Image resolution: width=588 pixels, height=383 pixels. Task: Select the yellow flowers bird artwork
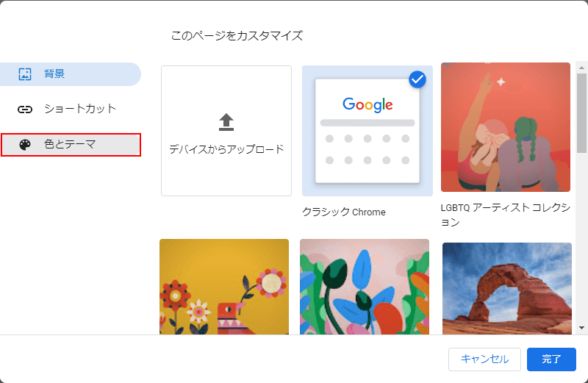[224, 287]
